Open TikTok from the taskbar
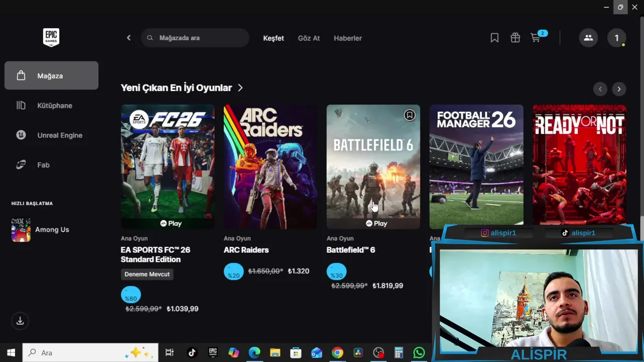Viewport: 644px width, 362px height. (192, 352)
